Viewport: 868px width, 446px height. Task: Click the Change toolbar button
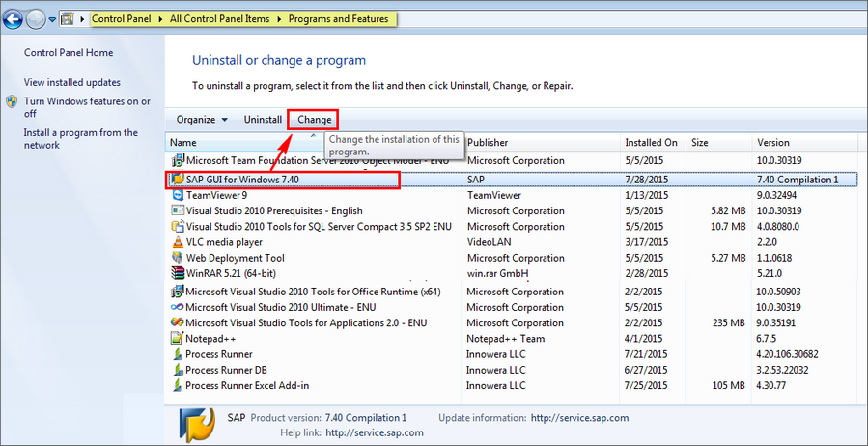pos(314,120)
